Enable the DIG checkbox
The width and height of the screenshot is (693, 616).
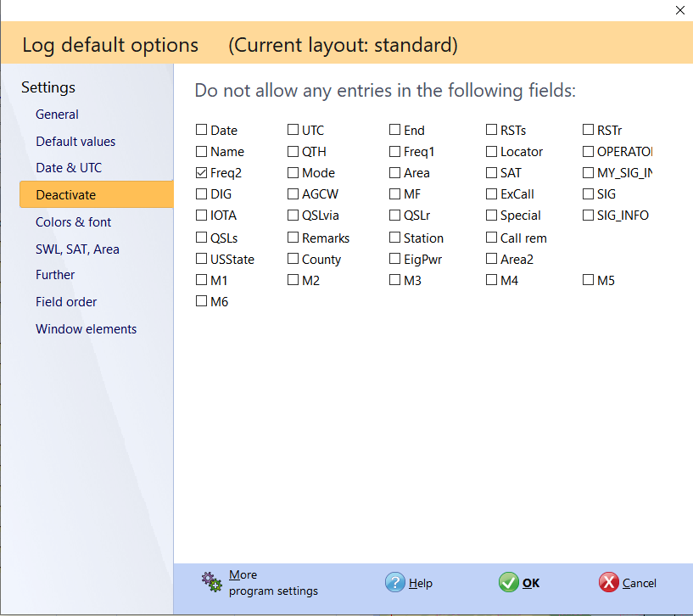[202, 193]
